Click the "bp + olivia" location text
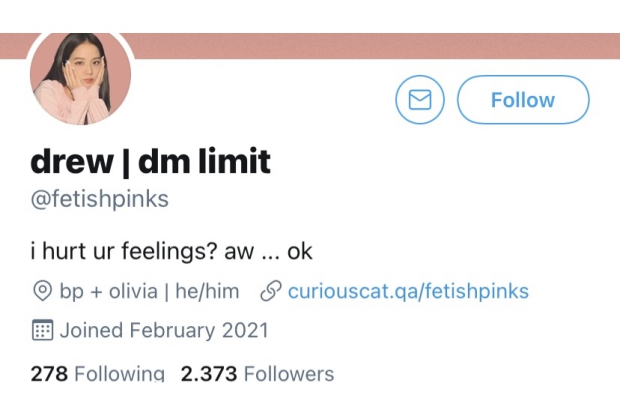 tap(108, 292)
